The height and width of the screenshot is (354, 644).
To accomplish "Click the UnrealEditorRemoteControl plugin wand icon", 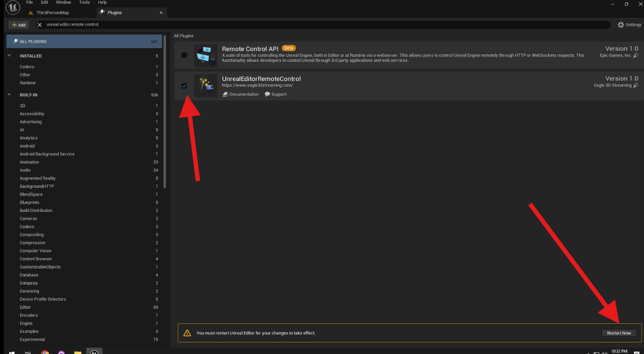I will (206, 86).
